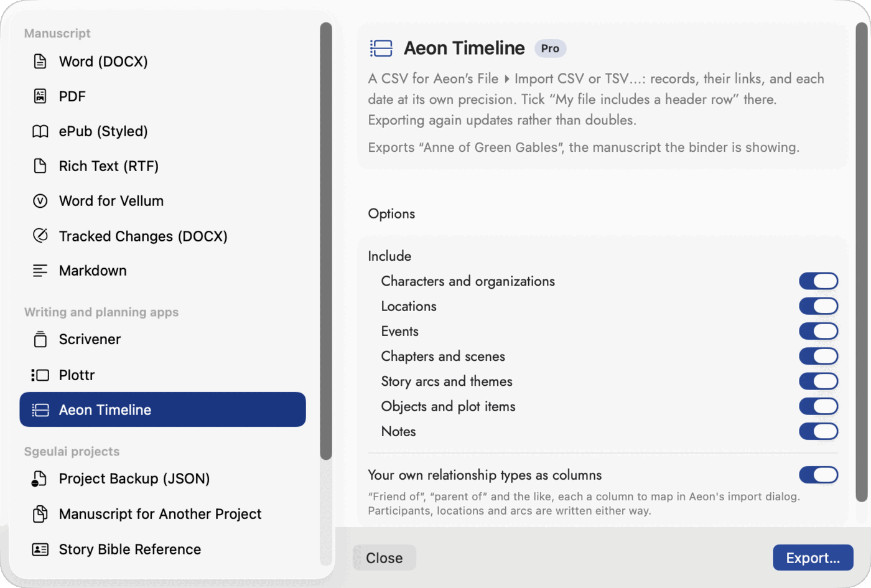Choose the Plottr export target
Screen dimensions: 871x588
[163, 375]
